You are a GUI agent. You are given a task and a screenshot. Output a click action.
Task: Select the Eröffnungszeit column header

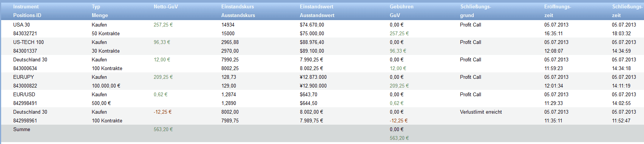coord(558,11)
